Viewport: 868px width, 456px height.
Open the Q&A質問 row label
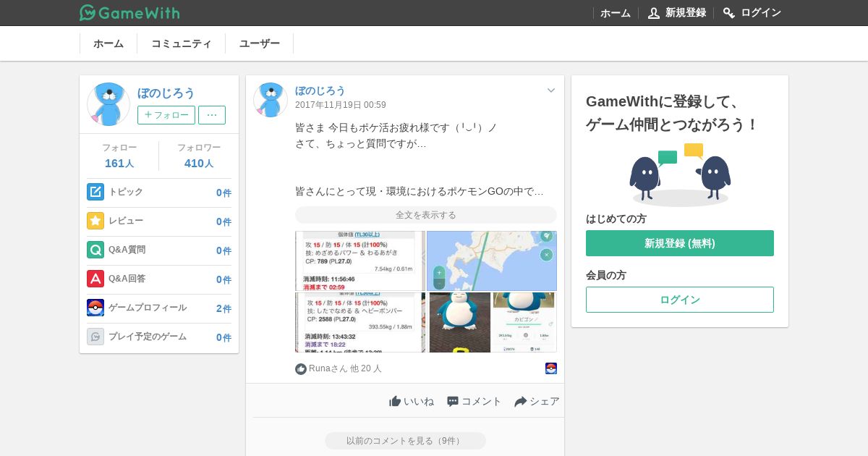(127, 250)
